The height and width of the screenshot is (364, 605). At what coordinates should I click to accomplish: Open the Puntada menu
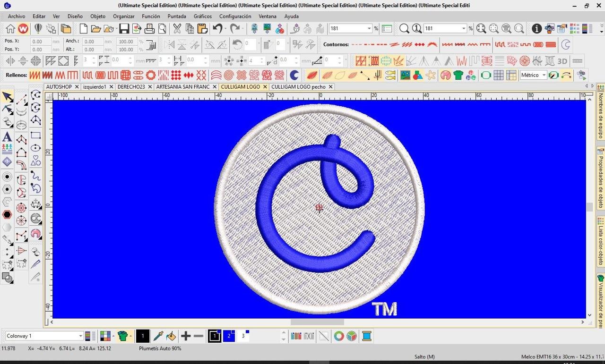(177, 16)
